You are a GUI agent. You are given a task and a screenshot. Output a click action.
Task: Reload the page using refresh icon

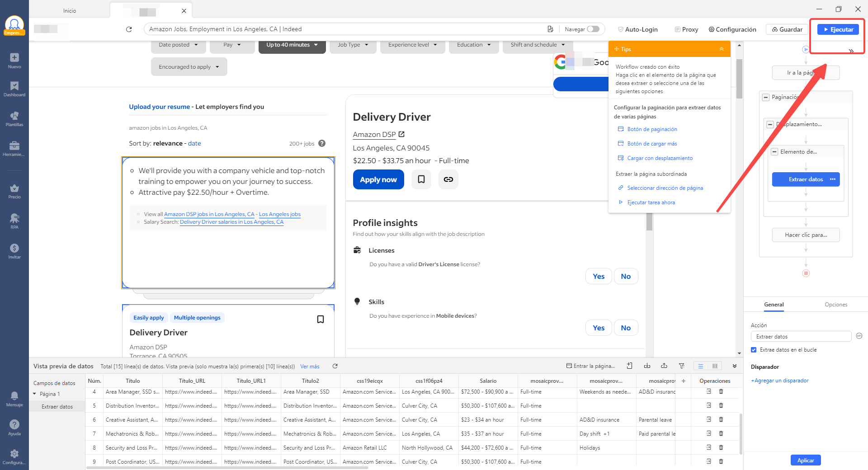(x=129, y=29)
